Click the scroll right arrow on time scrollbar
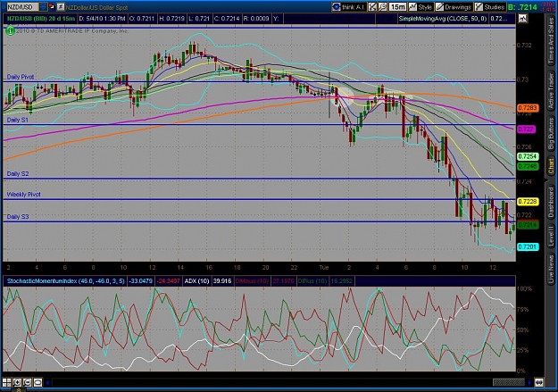Screen dimensions: 558x392 (x=529, y=383)
